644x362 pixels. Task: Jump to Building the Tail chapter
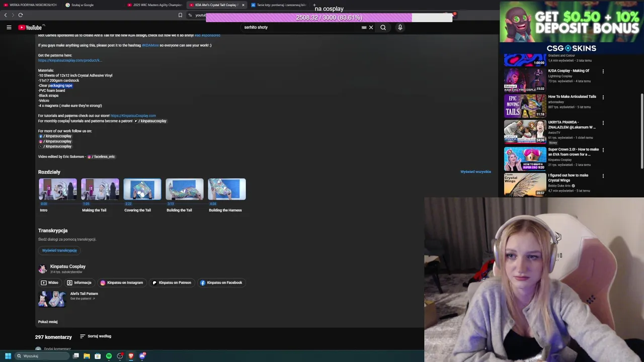(x=185, y=190)
